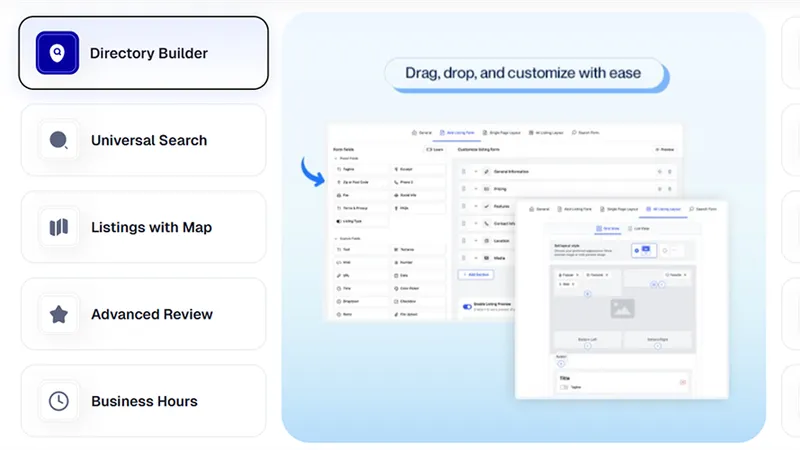800x450 pixels.
Task: Open settings icon on Pricing row
Action: coord(659,189)
